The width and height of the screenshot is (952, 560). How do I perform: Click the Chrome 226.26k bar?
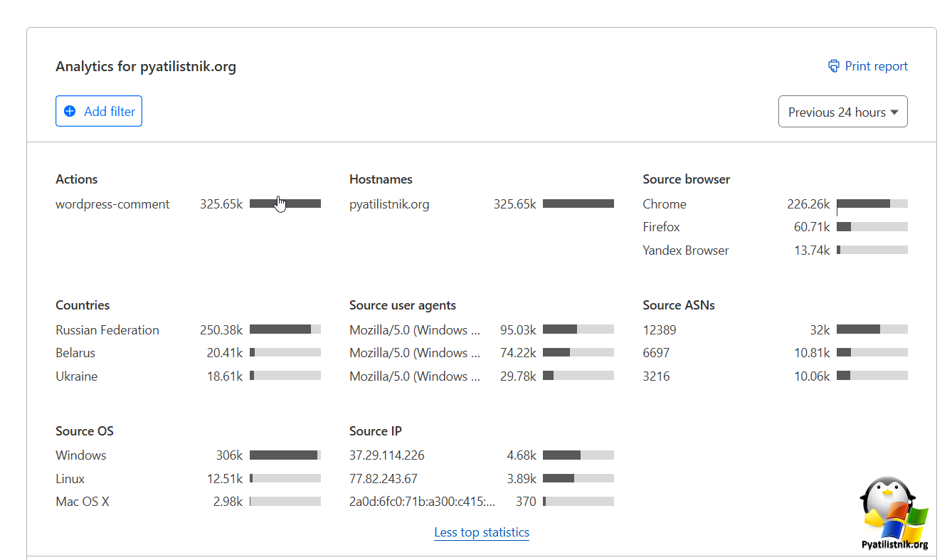pos(872,204)
